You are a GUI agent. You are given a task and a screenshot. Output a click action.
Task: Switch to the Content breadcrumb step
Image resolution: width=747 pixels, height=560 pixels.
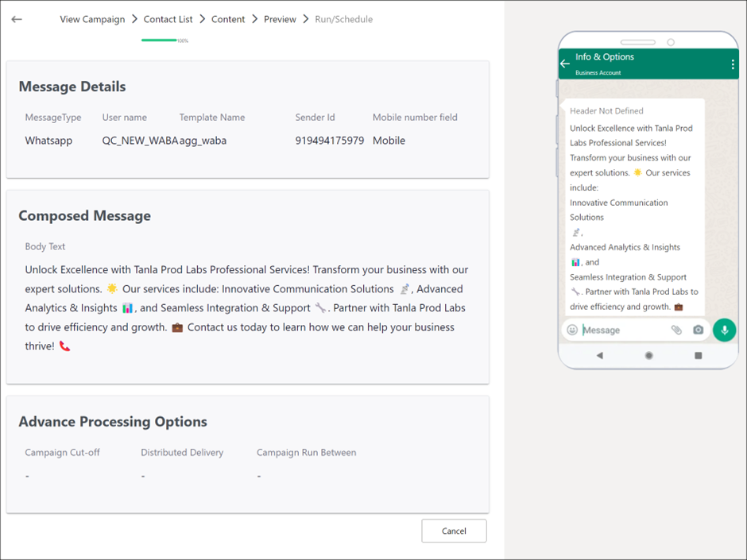[228, 19]
